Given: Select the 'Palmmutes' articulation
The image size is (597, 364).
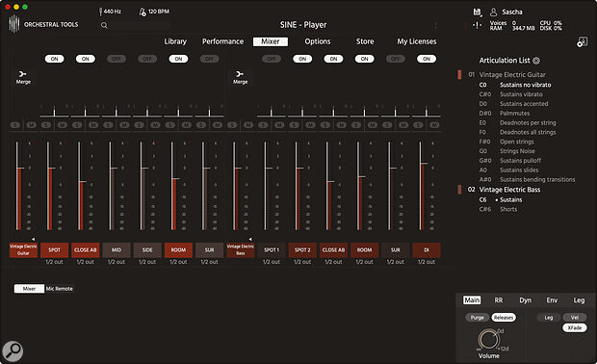Looking at the screenshot, I should point(514,113).
